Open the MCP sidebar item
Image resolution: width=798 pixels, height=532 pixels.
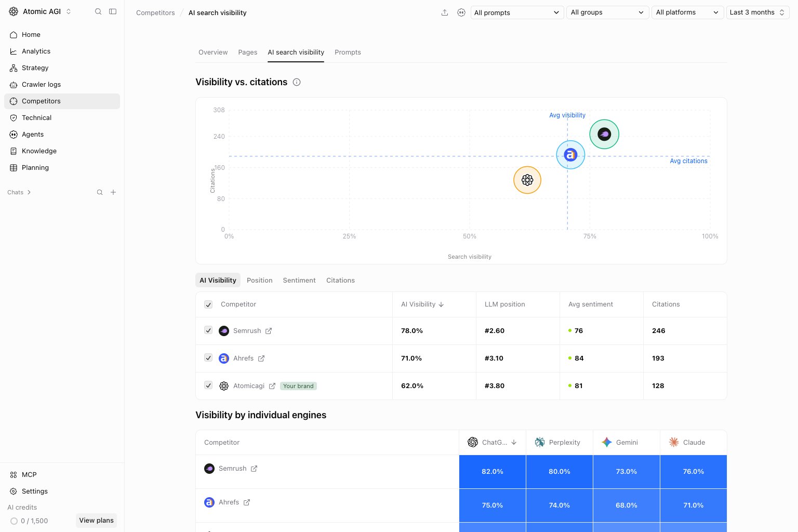point(62,475)
